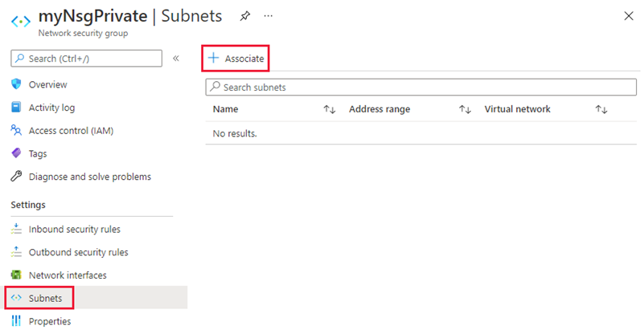The width and height of the screenshot is (644, 334).
Task: Click the green Network interfaces icon
Action: click(x=16, y=275)
